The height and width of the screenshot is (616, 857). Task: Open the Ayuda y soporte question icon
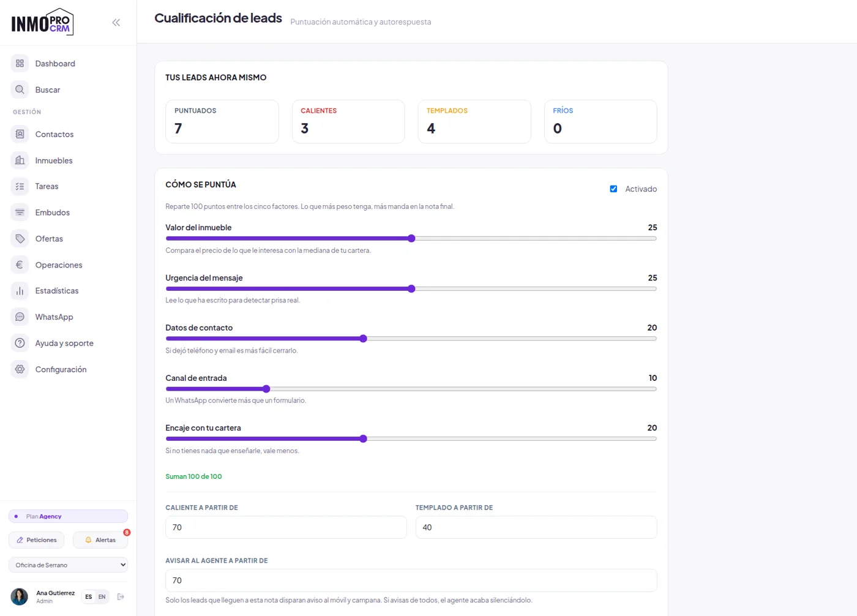pos(20,343)
